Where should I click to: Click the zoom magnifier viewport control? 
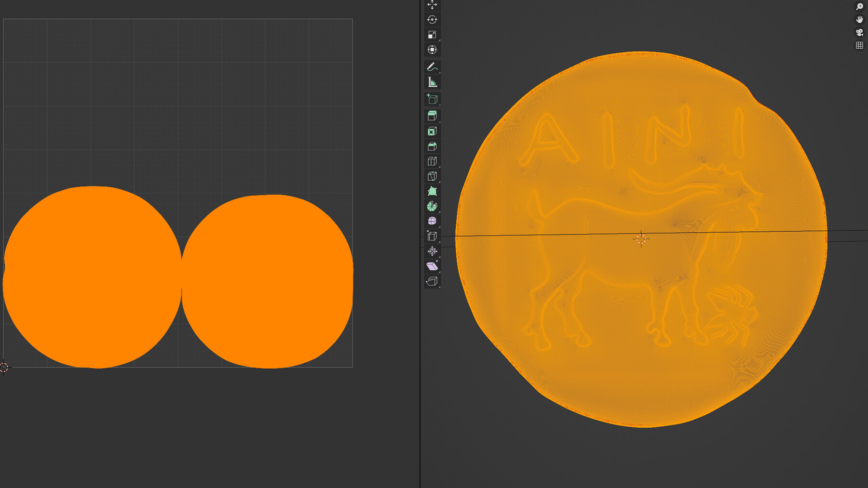(x=859, y=6)
